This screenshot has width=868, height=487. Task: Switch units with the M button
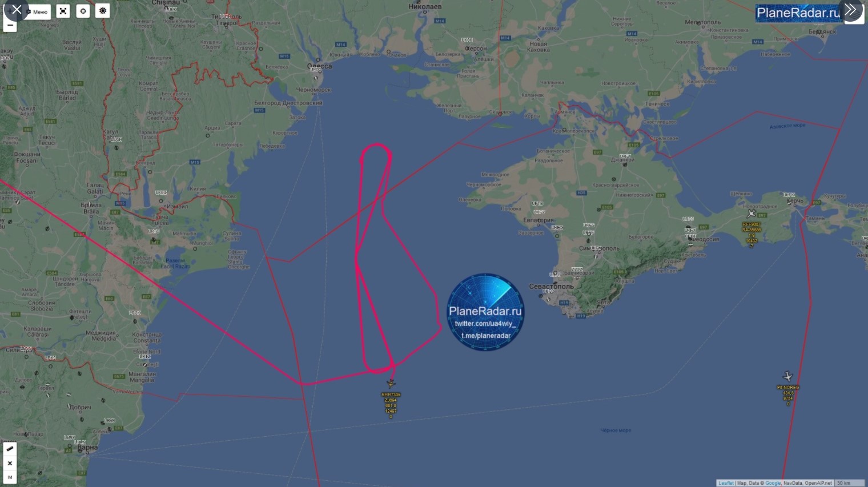pos(10,477)
